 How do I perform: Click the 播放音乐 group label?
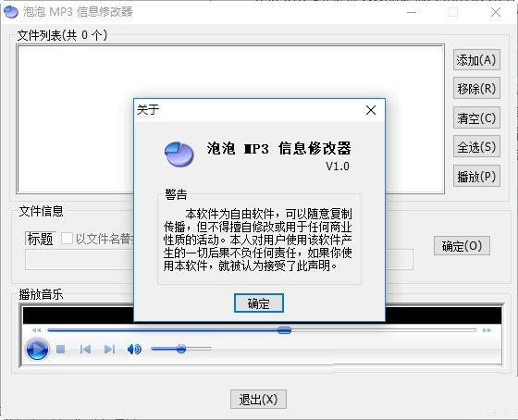(x=41, y=294)
